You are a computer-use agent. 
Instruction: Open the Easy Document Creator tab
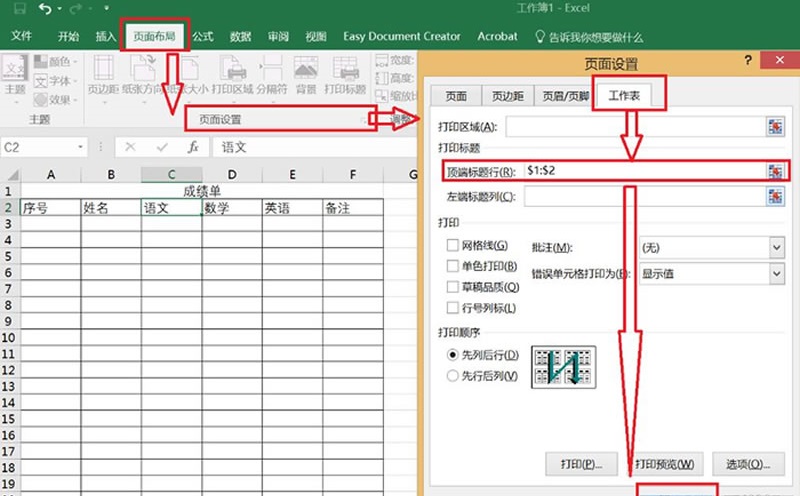(402, 36)
